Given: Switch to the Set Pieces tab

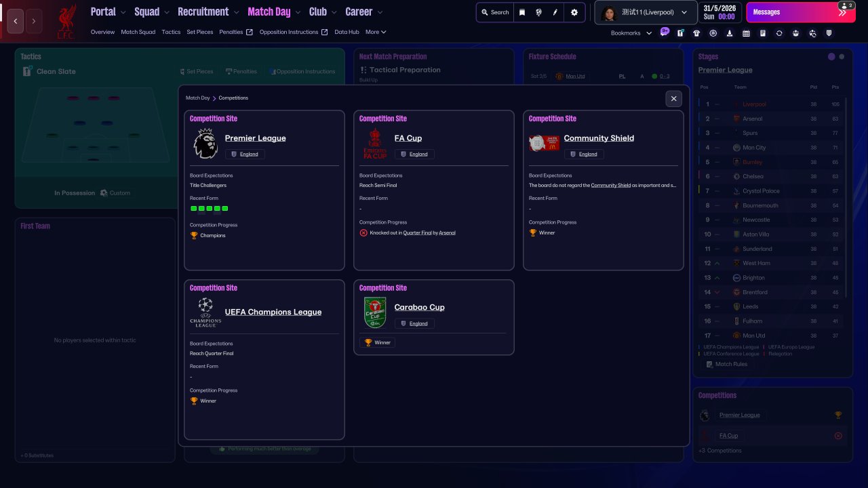Looking at the screenshot, I should pyautogui.click(x=200, y=32).
